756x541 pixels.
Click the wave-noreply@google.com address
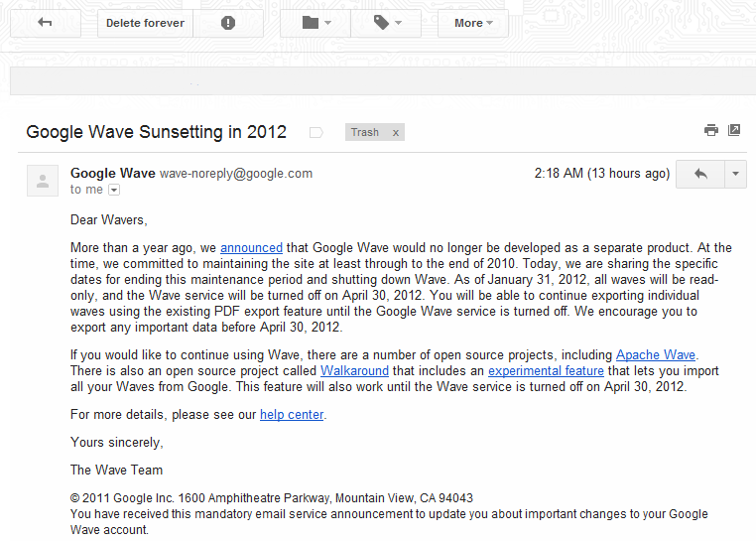coord(236,174)
